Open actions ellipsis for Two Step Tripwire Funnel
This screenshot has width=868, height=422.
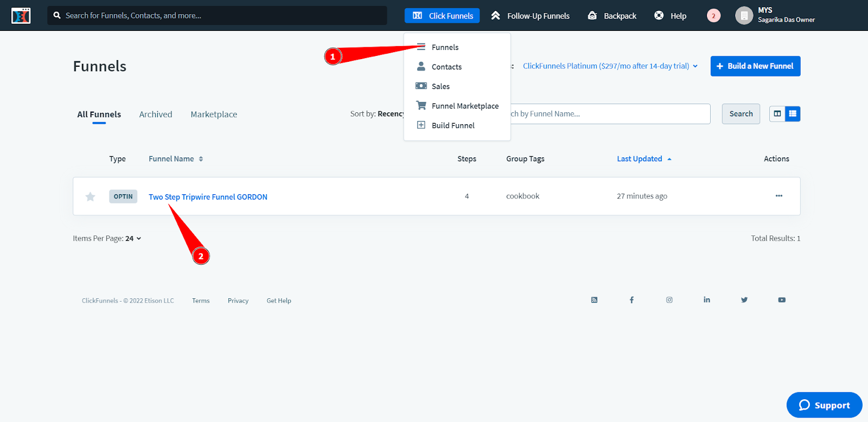[779, 196]
